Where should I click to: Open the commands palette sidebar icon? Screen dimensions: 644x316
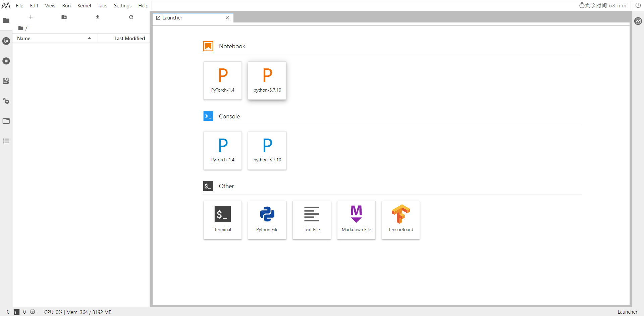pyautogui.click(x=6, y=81)
